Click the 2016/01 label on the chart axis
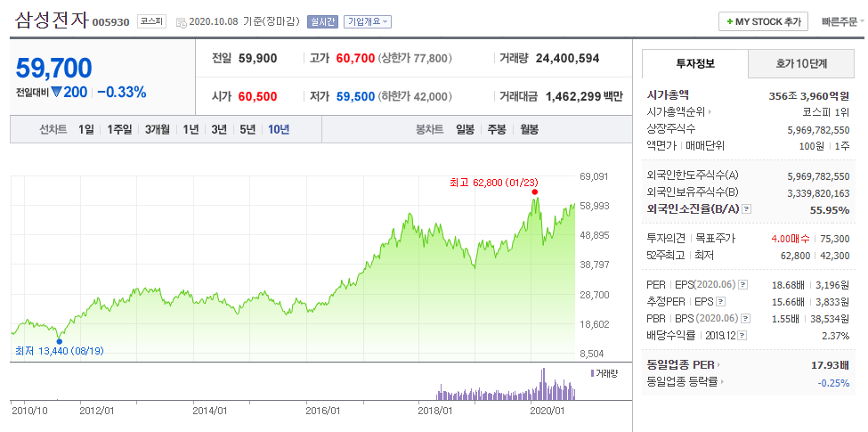Viewport: 868px width, 432px height. pos(324,411)
